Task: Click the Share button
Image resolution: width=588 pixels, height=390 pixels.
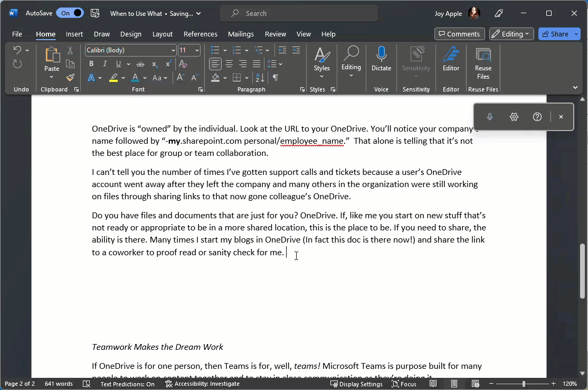Action: coord(555,34)
